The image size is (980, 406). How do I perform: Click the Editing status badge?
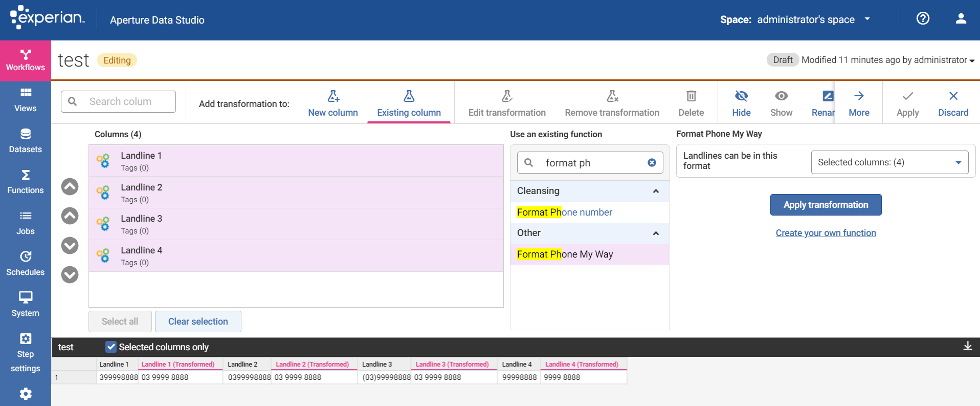click(x=117, y=60)
